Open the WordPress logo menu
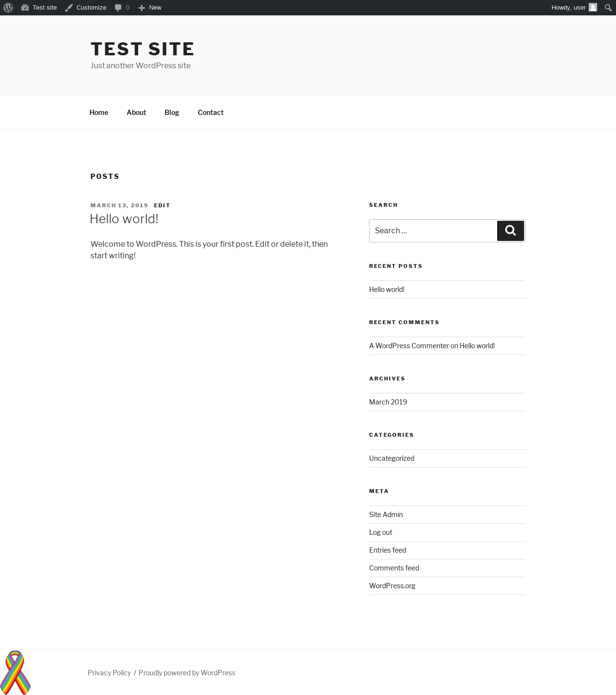The width and height of the screenshot is (616, 695). click(8, 8)
